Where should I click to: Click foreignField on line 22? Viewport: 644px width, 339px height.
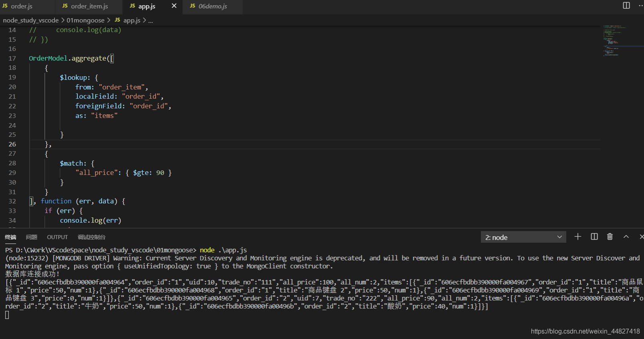[98, 106]
